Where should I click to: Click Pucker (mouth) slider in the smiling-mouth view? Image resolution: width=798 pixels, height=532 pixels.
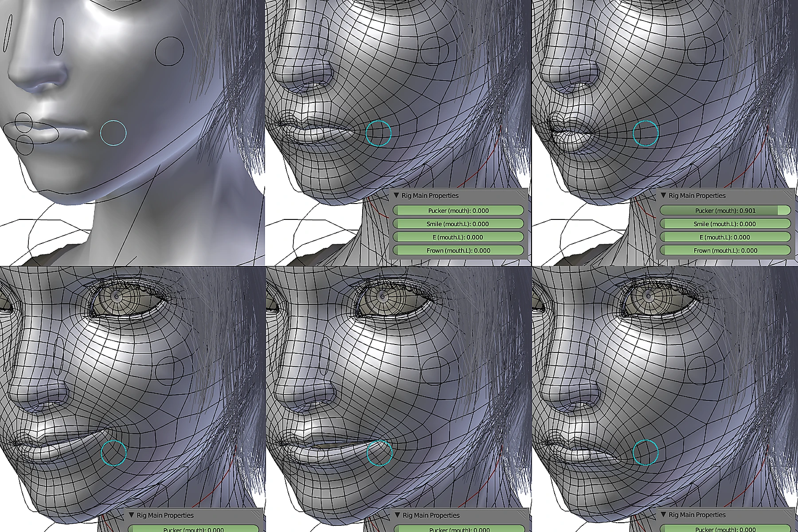coord(193,529)
